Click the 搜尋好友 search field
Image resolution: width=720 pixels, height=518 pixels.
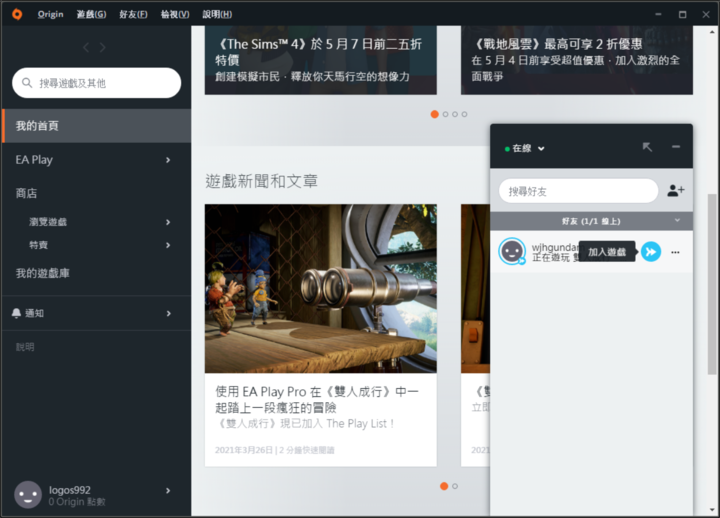click(x=579, y=191)
